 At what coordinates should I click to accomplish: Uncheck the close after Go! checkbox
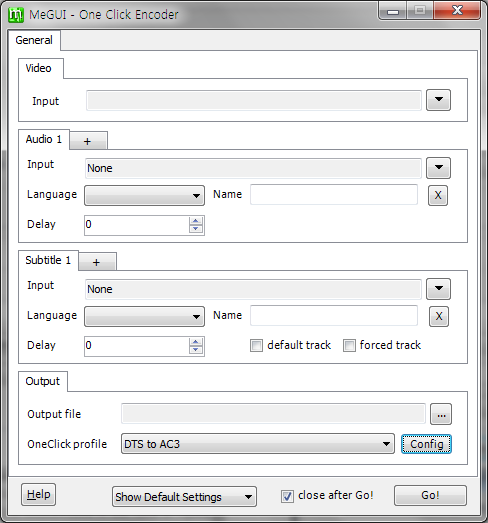(287, 496)
